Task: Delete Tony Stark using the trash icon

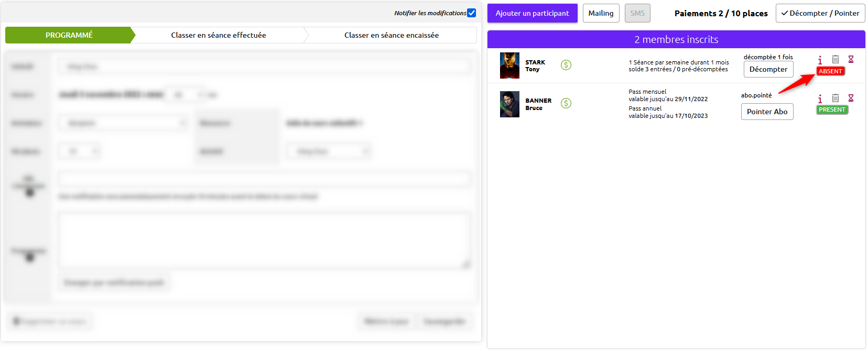Action: (836, 60)
